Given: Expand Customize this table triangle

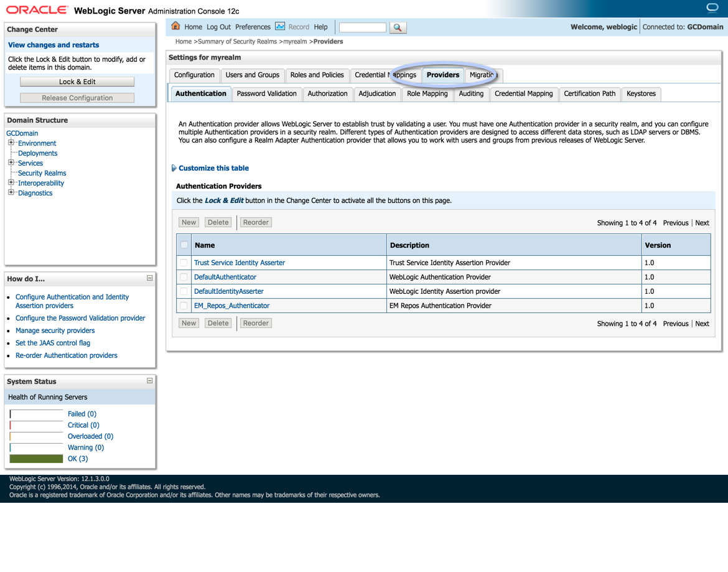Looking at the screenshot, I should coord(174,168).
